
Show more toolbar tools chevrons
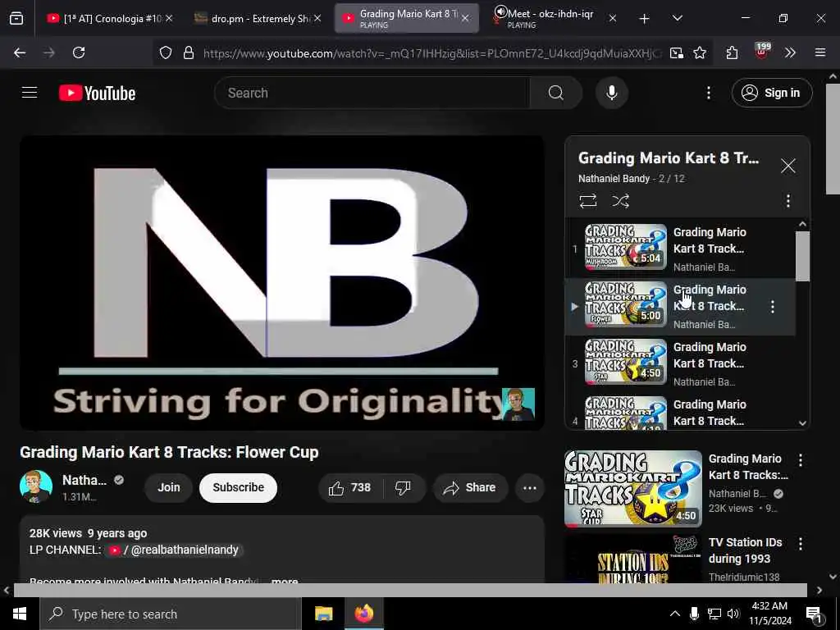point(790,52)
